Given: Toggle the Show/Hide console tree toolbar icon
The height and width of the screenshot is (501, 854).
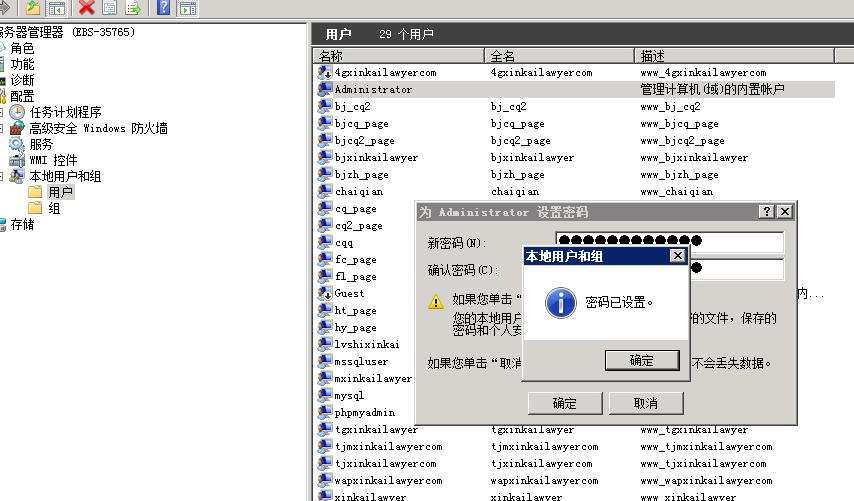Looking at the screenshot, I should pos(56,8).
